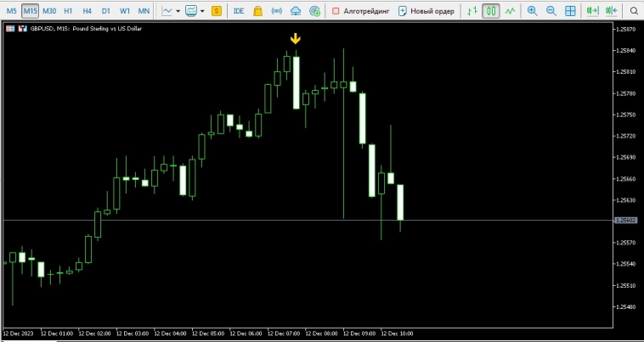This screenshot has height=342, width=644.
Task: Choose the D1 daily timeframe
Action: click(106, 11)
